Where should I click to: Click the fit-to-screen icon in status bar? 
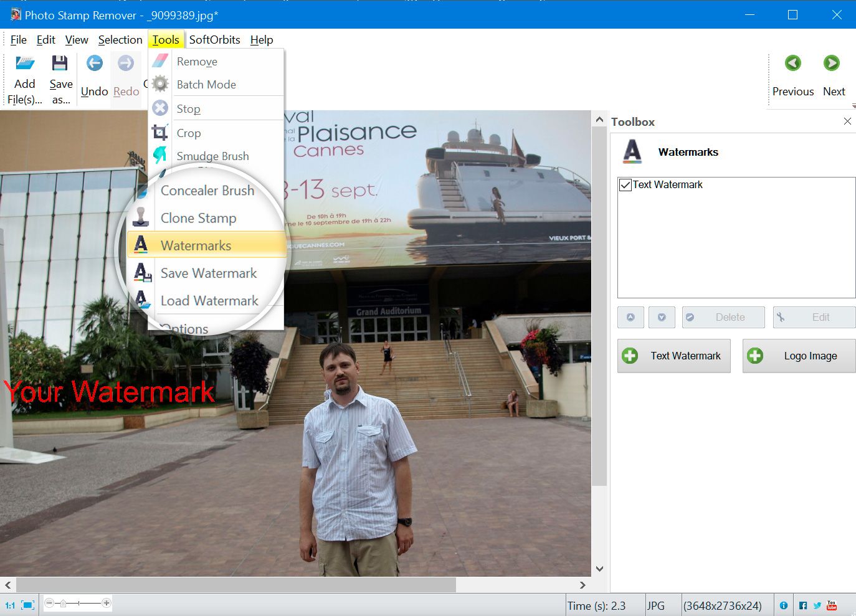pos(27,605)
